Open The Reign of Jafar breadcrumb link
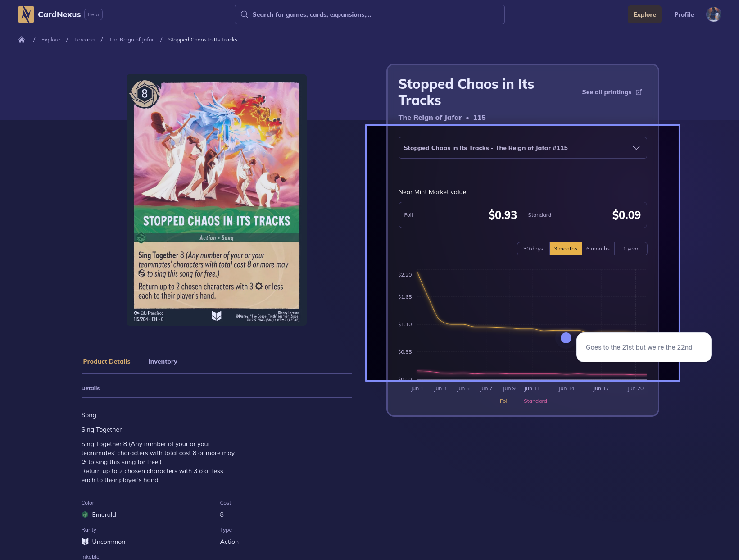Image resolution: width=739 pixels, height=560 pixels. (131, 40)
